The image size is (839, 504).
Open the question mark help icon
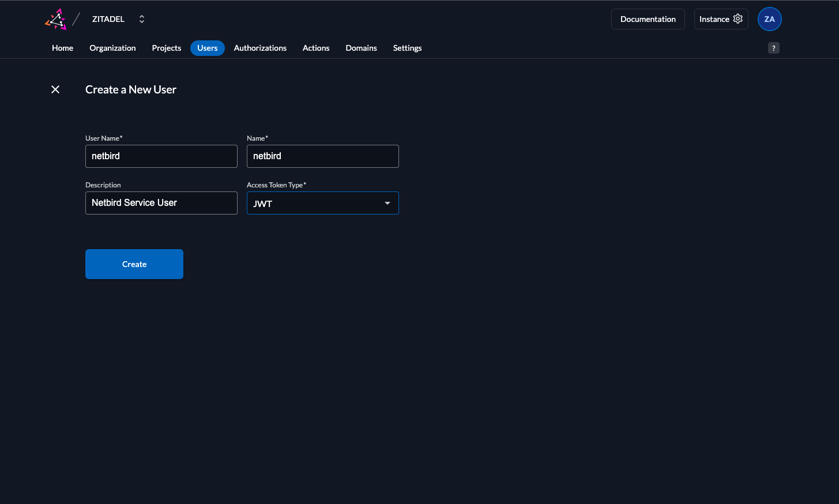(773, 48)
